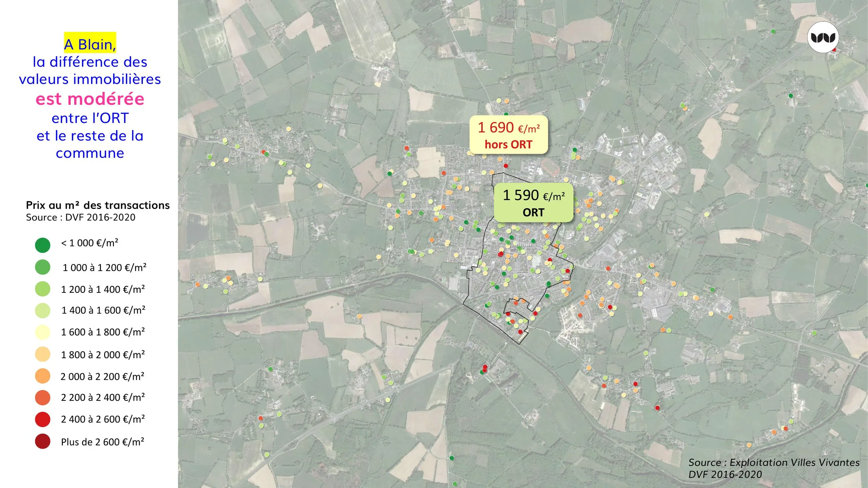Click the '1 690 €/m²' price in the yellow callout
This screenshot has width=868, height=488.
pyautogui.click(x=509, y=128)
